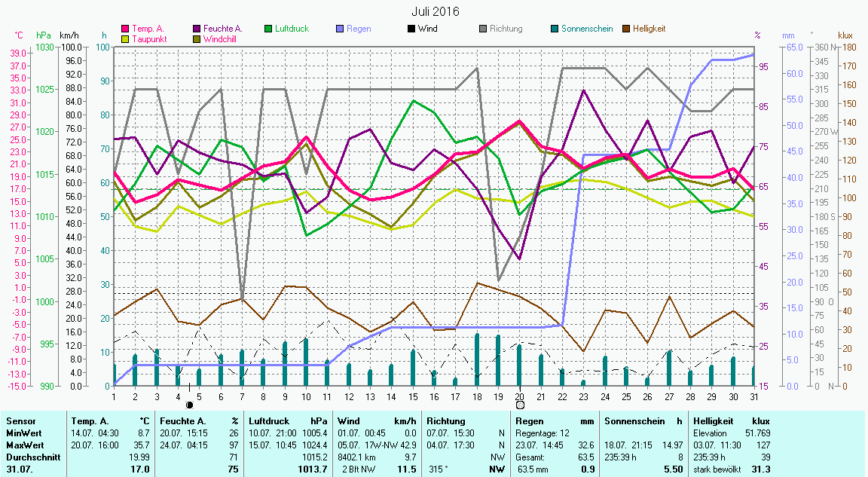The image size is (868, 477).
Task: Click the new moon phase icon
Action: pyautogui.click(x=189, y=405)
